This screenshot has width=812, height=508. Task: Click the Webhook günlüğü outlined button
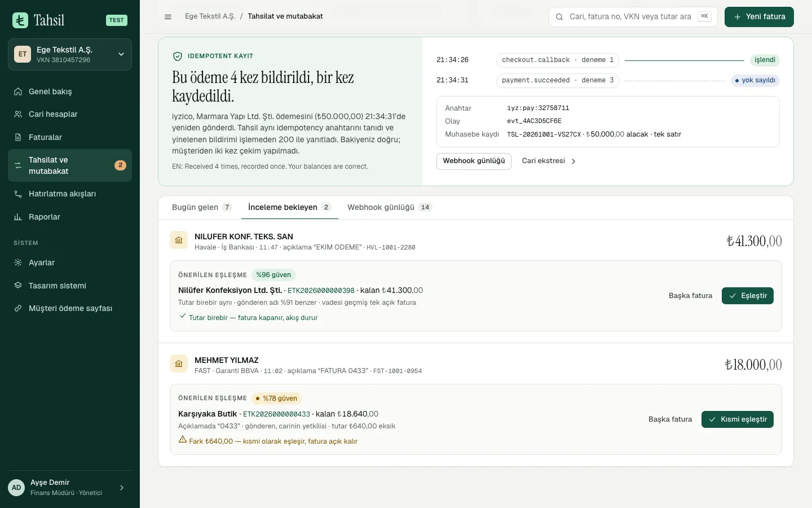[474, 161]
